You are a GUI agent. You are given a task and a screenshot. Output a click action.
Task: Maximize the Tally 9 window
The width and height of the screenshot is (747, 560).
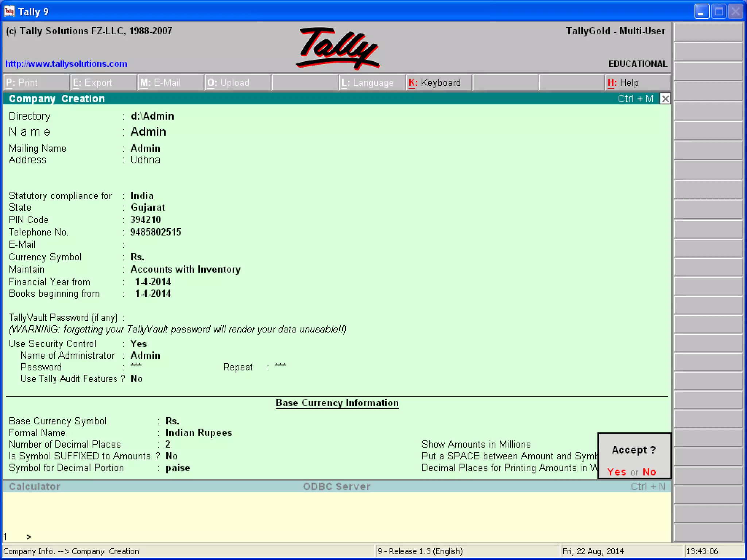tap(719, 12)
